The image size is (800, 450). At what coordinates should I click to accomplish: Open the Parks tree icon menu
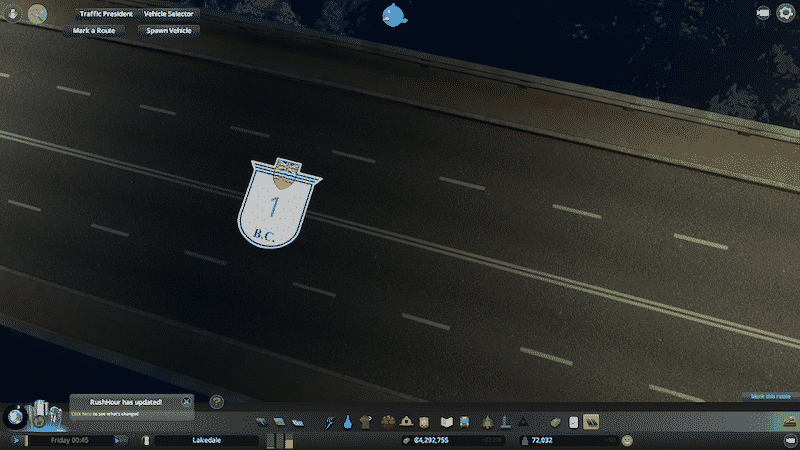click(486, 422)
